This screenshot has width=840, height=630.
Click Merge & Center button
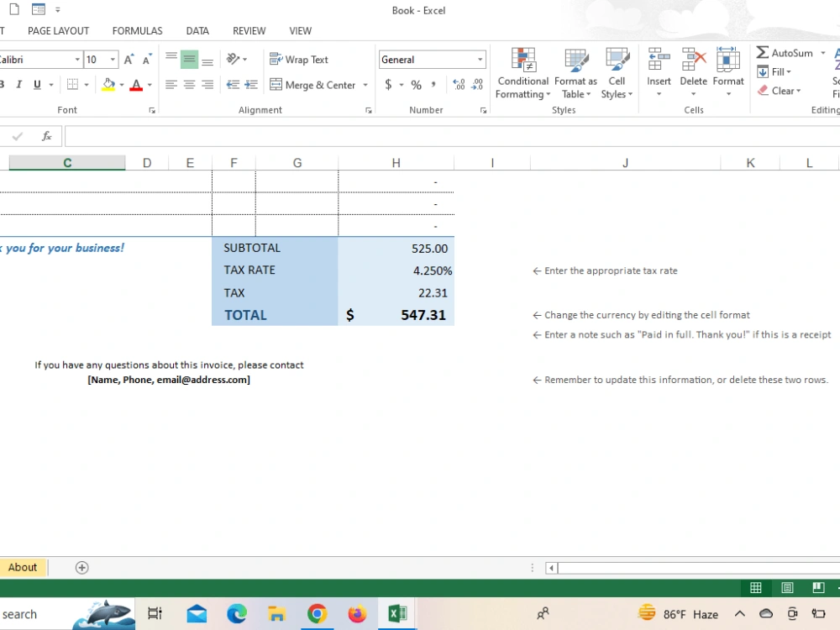click(x=312, y=85)
